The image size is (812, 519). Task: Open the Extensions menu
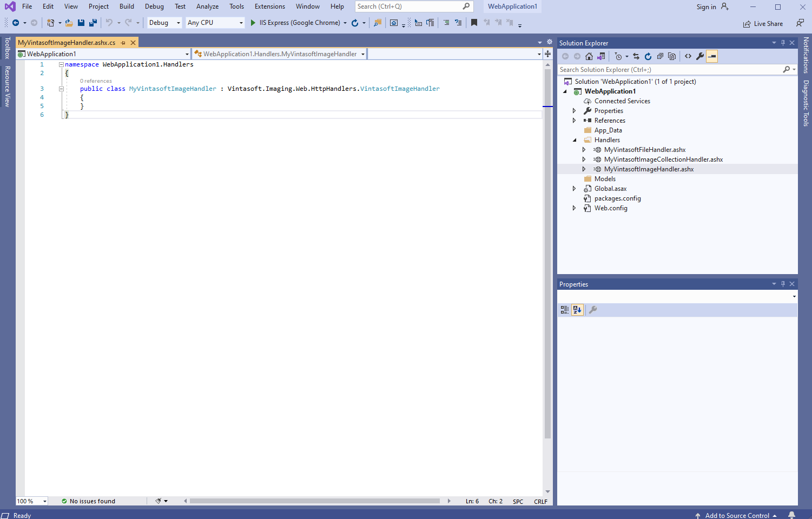pyautogui.click(x=269, y=6)
